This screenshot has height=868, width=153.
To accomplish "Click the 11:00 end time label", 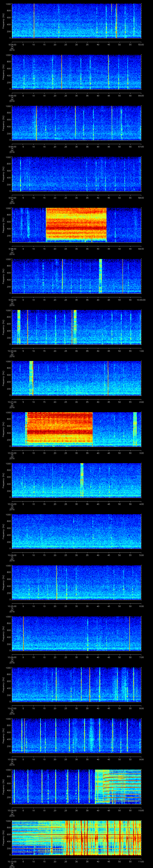I will click(141, 861).
